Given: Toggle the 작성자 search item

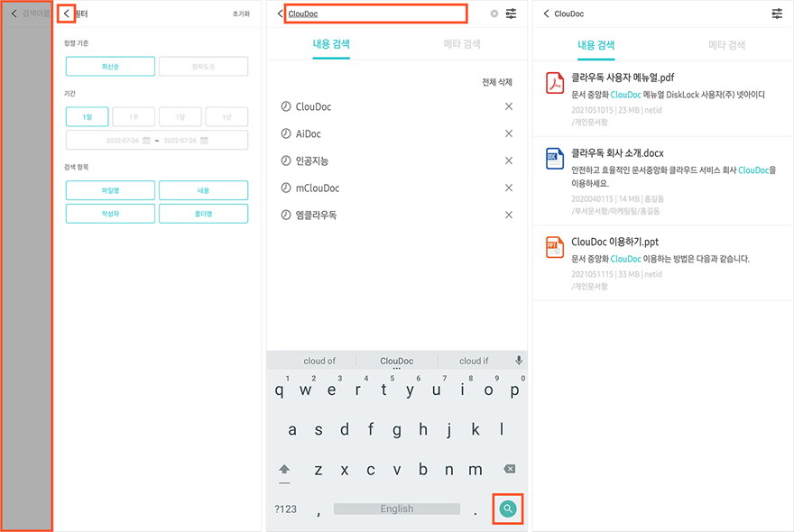Looking at the screenshot, I should pyautogui.click(x=110, y=214).
